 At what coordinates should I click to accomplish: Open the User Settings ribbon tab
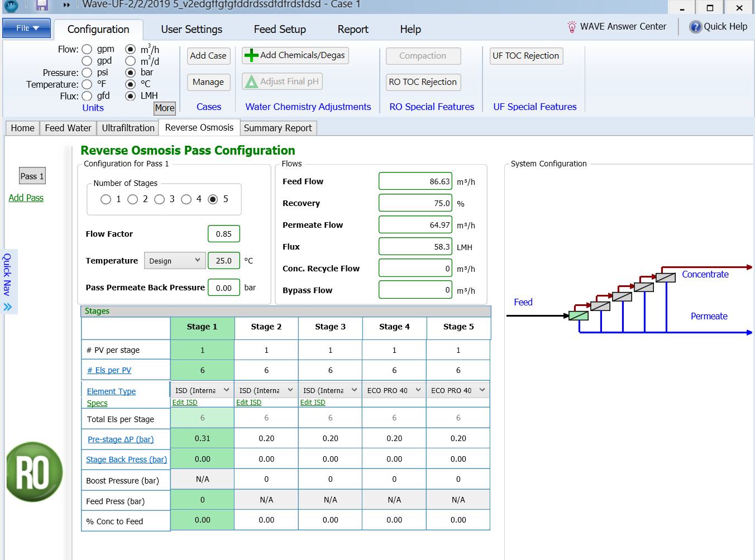(x=192, y=30)
